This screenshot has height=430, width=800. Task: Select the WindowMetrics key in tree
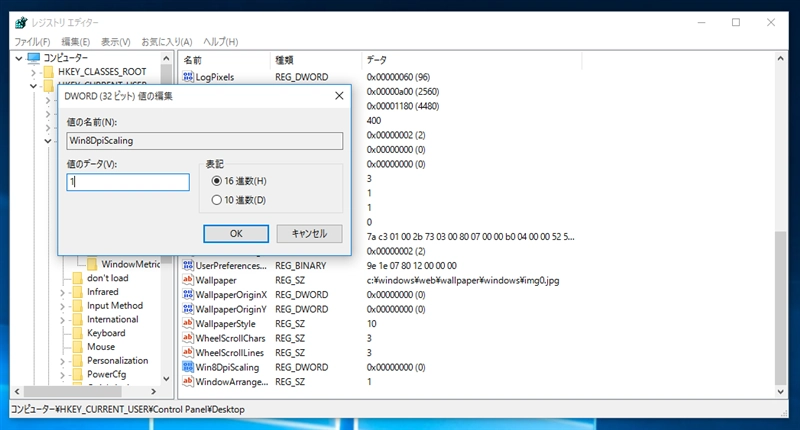(131, 264)
